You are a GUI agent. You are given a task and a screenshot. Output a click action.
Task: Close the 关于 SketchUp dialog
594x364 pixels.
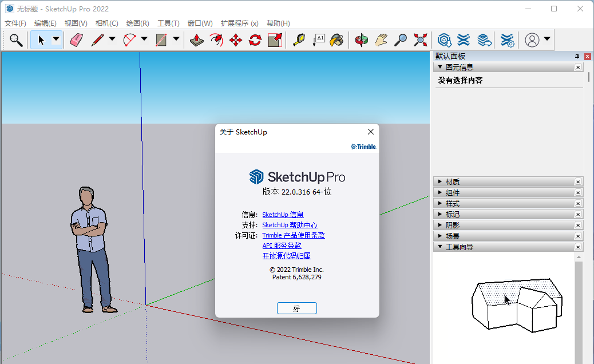pos(370,132)
